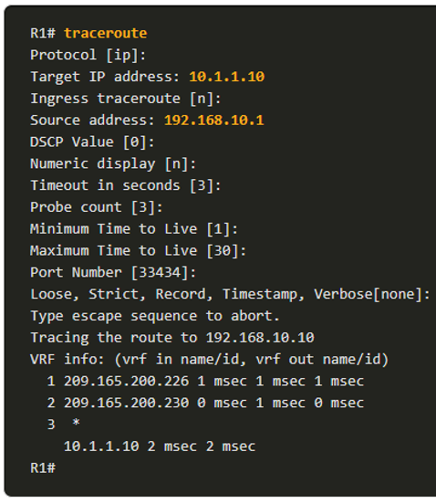Viewport: 436px width, 504px height.
Task: Click the Timeout in seconds [3]: line
Action: click(126, 185)
